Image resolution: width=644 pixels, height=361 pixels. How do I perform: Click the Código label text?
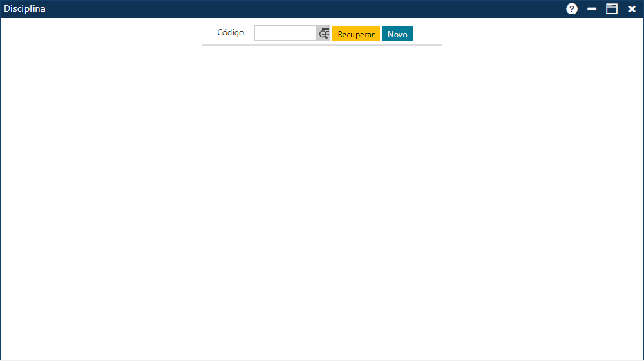231,33
